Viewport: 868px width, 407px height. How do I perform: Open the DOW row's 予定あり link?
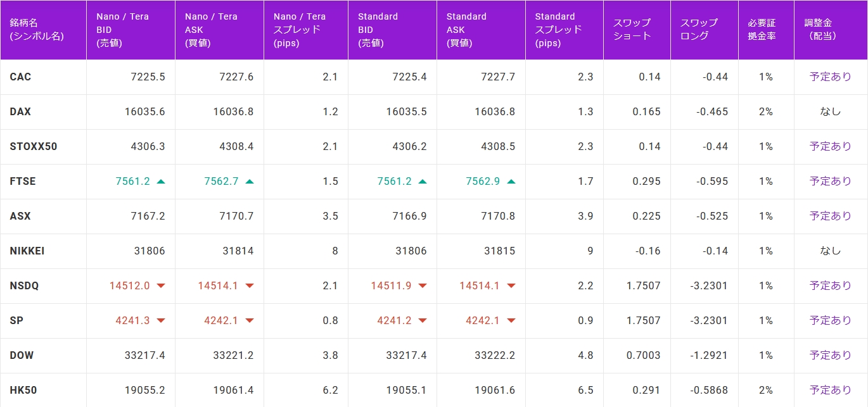[831, 355]
